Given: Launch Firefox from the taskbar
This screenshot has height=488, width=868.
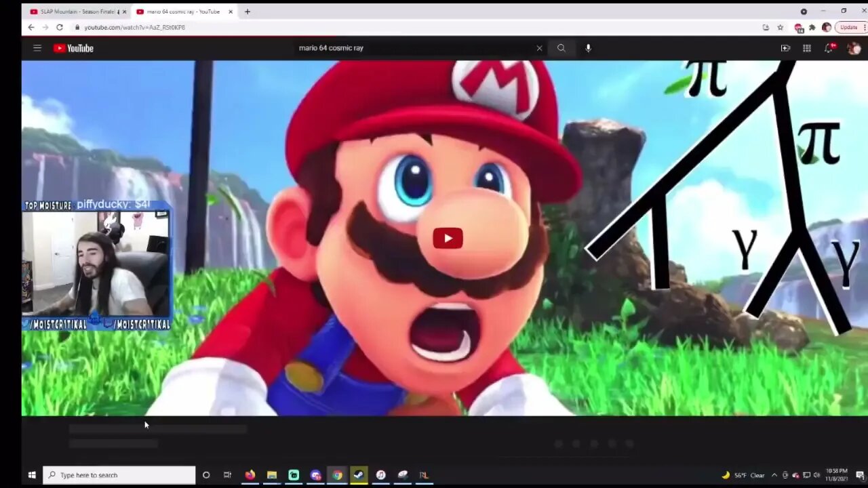Looking at the screenshot, I should coord(250,475).
